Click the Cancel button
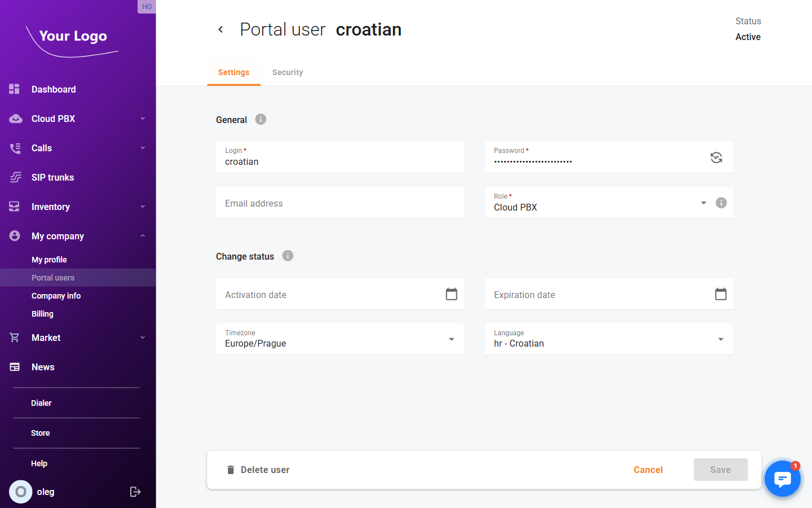This screenshot has height=508, width=812. [x=648, y=469]
